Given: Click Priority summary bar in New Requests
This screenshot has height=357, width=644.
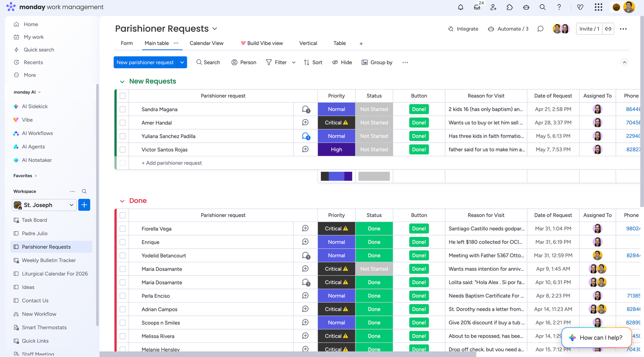Looking at the screenshot, I should [336, 176].
